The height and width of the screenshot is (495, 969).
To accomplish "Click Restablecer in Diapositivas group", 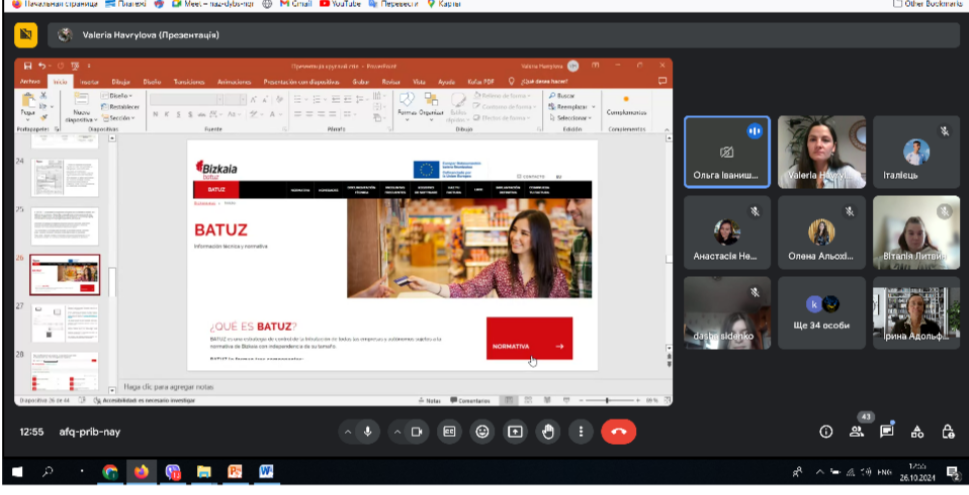I will point(121,106).
